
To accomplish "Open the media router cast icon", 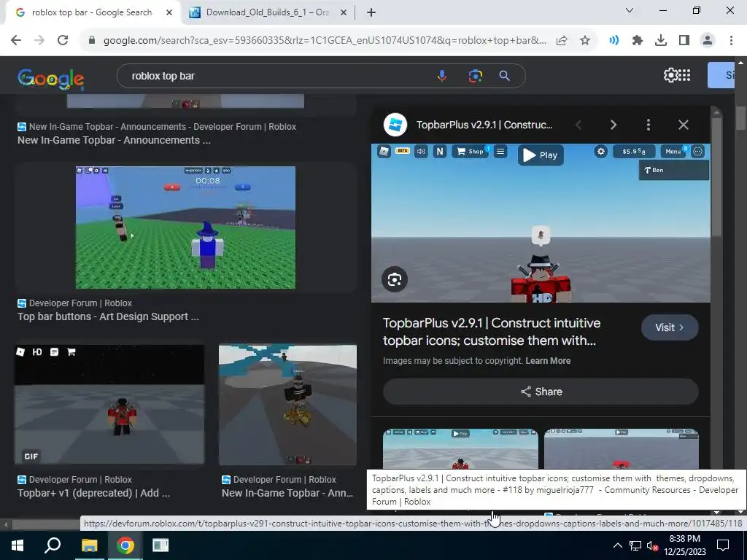I will pyautogui.click(x=614, y=41).
